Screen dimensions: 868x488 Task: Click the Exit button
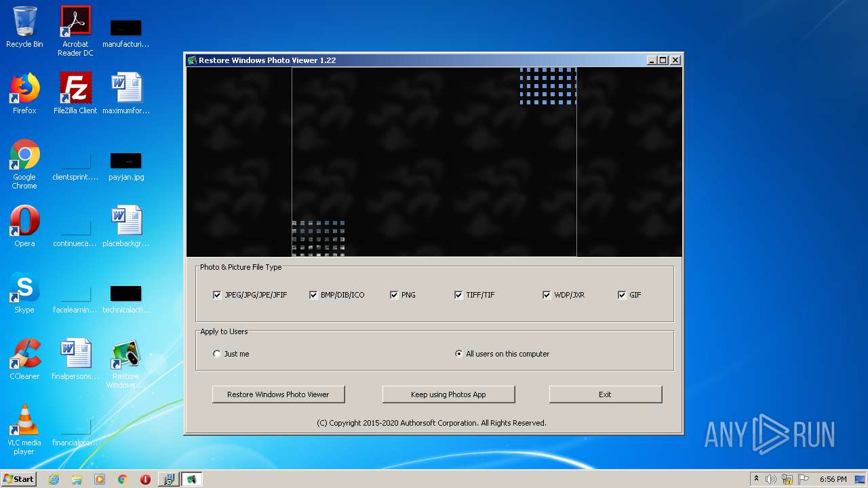click(x=605, y=394)
